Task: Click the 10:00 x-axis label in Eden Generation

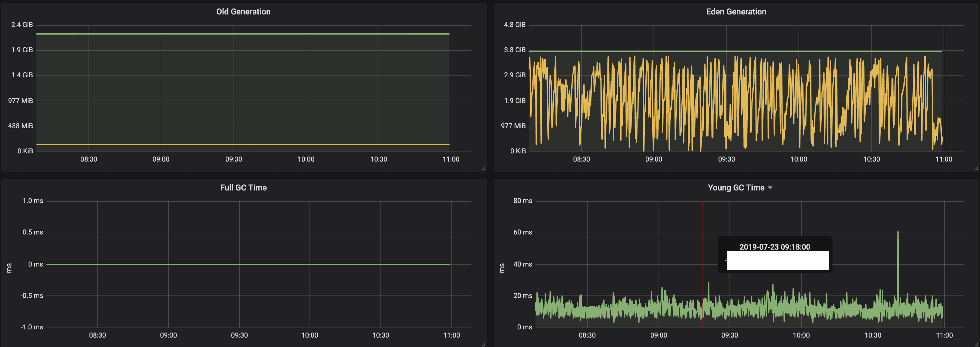Action: 799,159
